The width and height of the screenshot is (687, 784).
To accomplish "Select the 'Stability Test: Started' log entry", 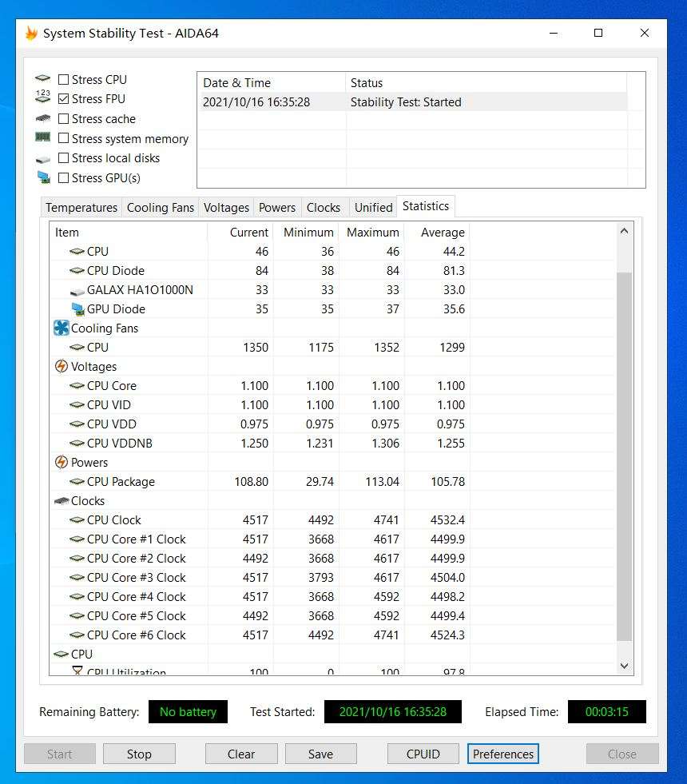I will pos(413,102).
